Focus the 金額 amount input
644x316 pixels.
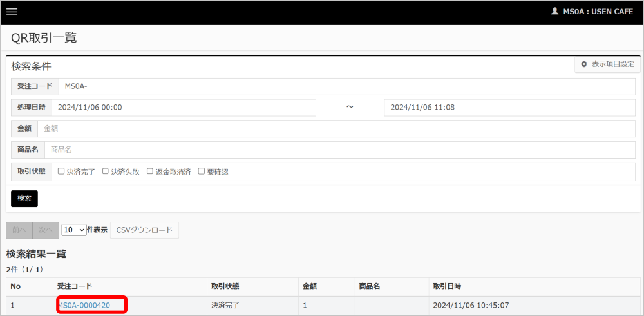tap(336, 129)
